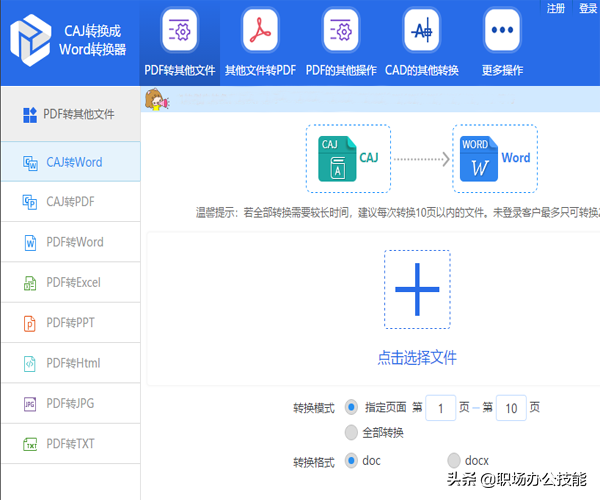Open the CAD的其他转换 toolbar icon
This screenshot has height=500, width=600.
point(422,31)
